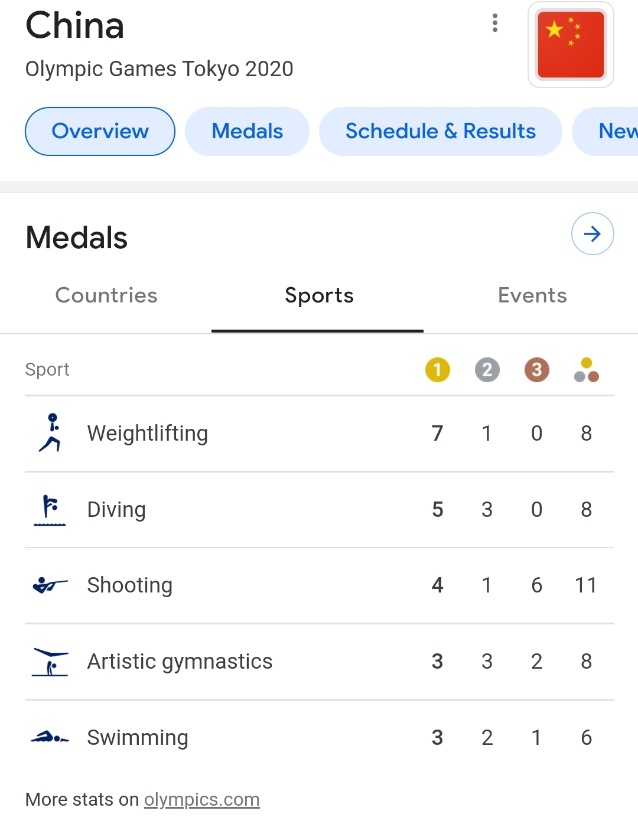Tap the Shooting sport icon
638x840 pixels.
point(50,585)
